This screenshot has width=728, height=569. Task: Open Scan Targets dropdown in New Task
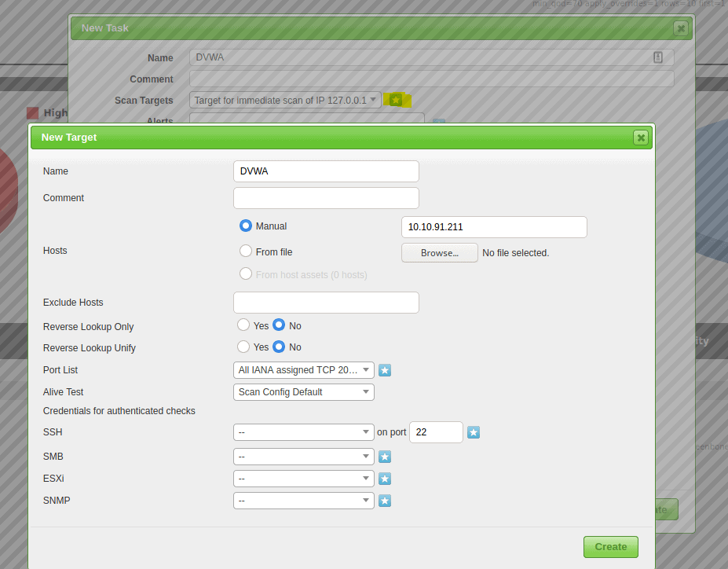[285, 101]
